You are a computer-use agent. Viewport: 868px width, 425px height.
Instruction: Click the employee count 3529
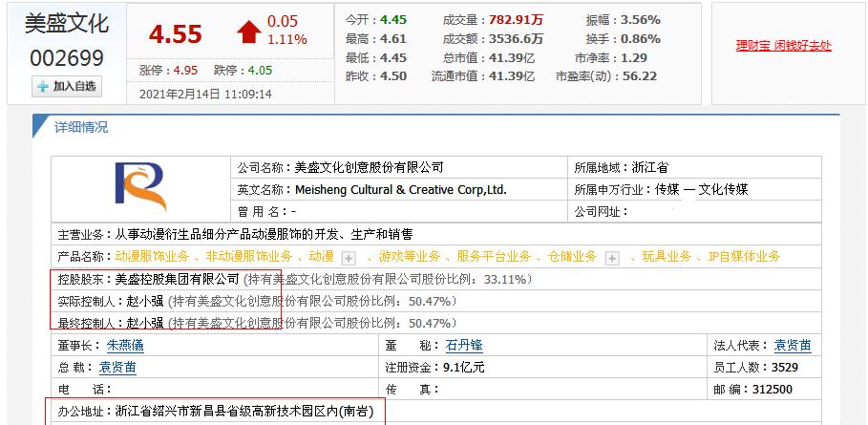(786, 368)
